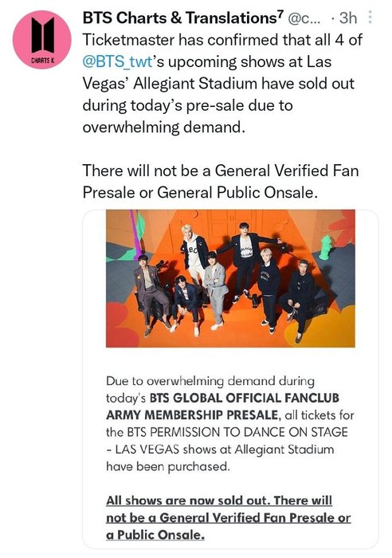The width and height of the screenshot is (392, 558).
Task: Click the underlined 'a Public Onsale.' text
Action: pyautogui.click(x=155, y=535)
